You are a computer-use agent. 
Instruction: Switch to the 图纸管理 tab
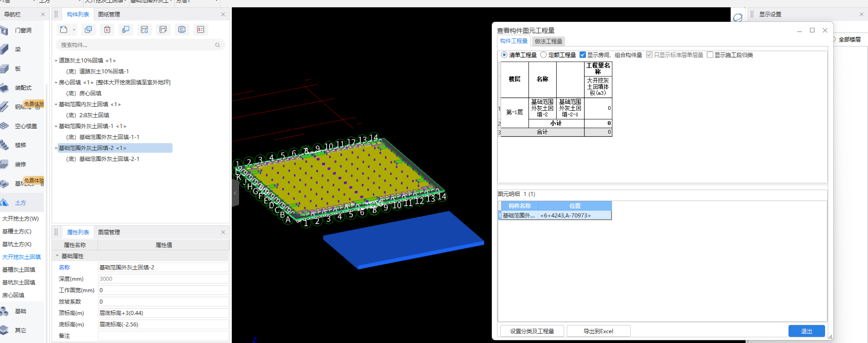(x=109, y=14)
